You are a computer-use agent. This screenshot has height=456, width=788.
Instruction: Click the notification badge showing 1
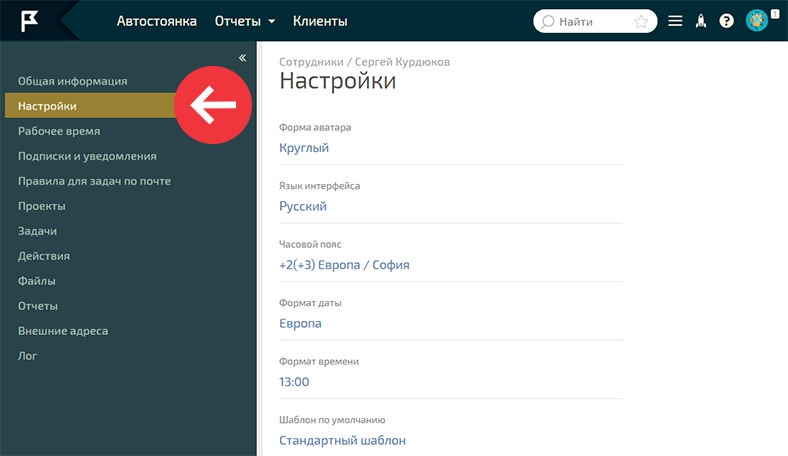tap(775, 13)
